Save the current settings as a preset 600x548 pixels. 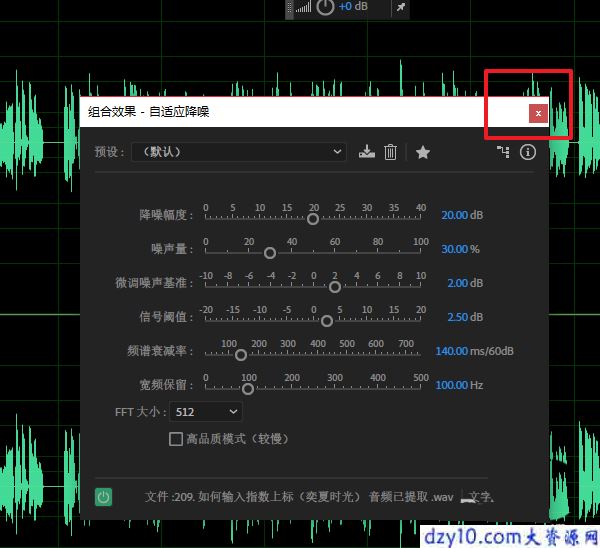point(367,152)
